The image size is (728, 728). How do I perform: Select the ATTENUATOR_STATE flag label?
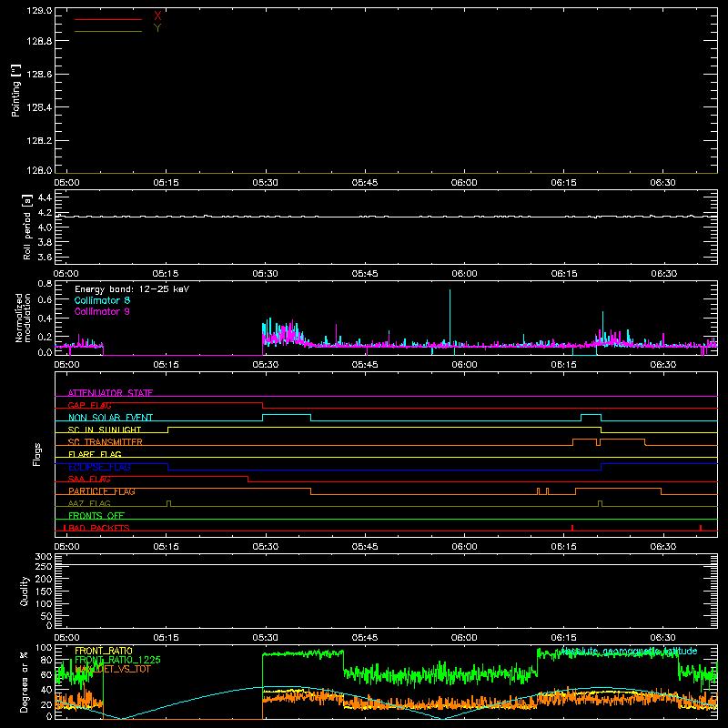coord(110,393)
